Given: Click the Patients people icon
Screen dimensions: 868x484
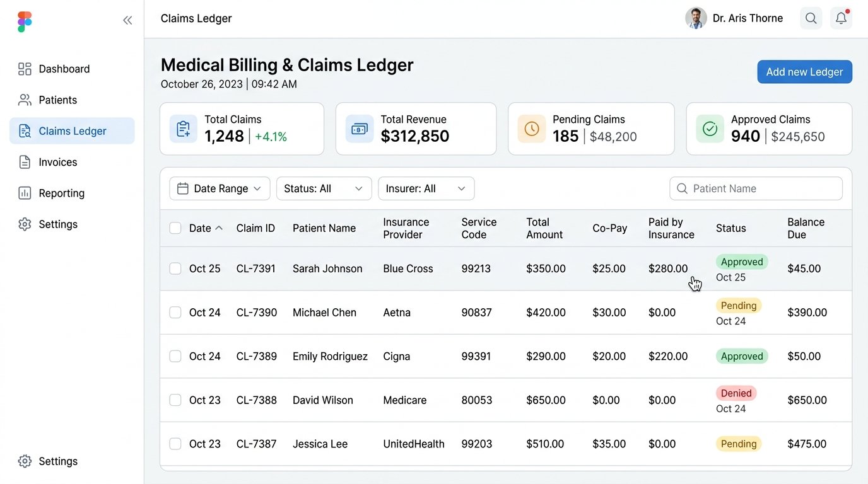Looking at the screenshot, I should [x=25, y=100].
